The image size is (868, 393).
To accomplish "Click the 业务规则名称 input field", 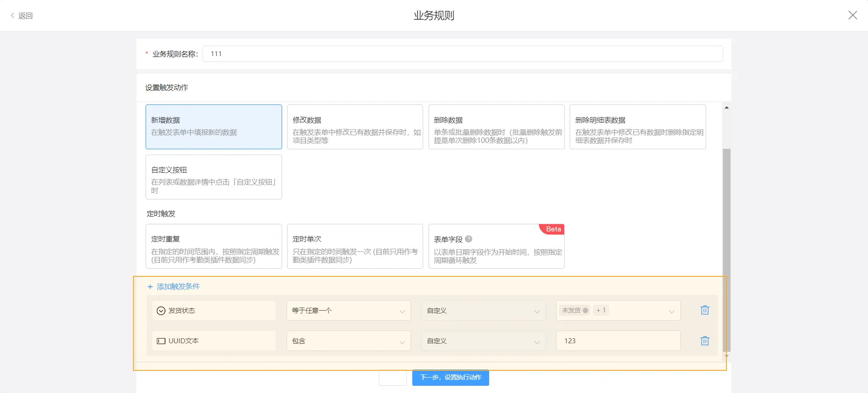I will pyautogui.click(x=462, y=54).
